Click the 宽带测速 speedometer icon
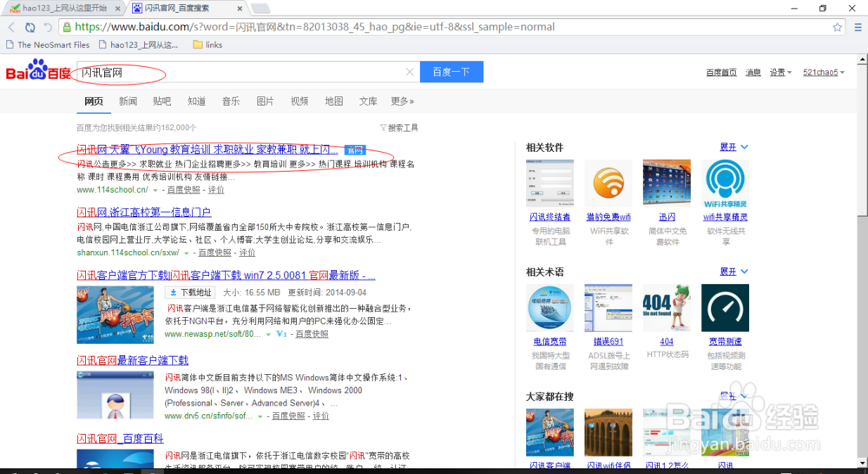This screenshot has width=868, height=474. click(725, 308)
